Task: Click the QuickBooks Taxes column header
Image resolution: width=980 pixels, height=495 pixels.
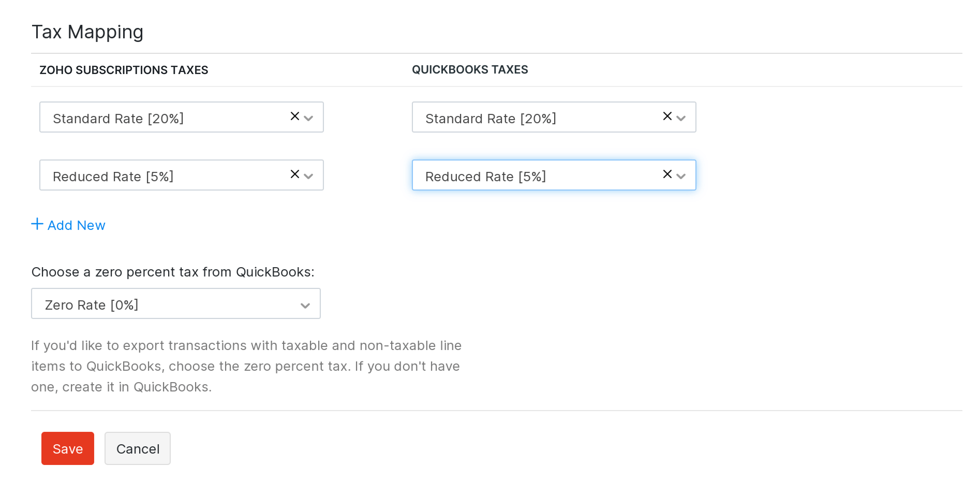Action: [470, 70]
